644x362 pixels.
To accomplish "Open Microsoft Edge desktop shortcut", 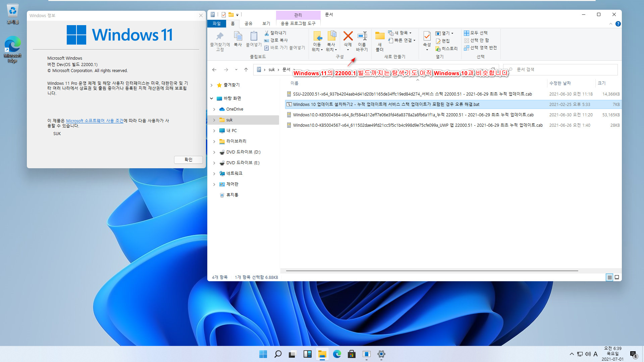I will (12, 49).
